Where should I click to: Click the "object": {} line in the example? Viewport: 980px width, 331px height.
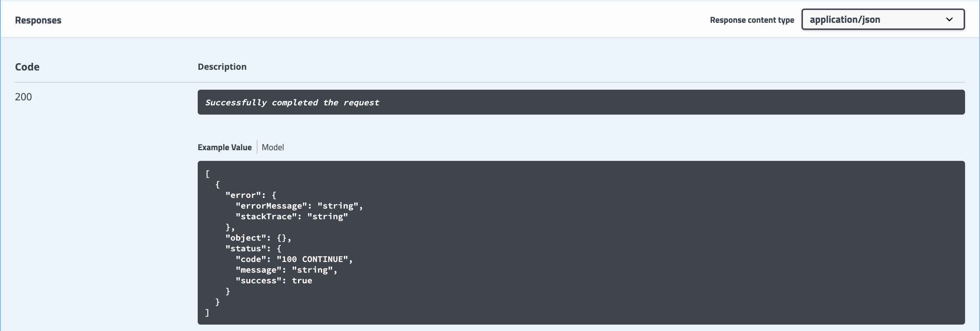258,238
